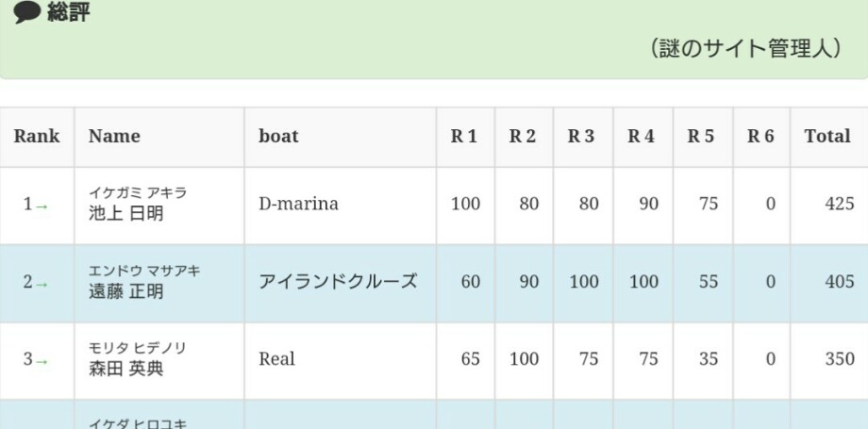868x429 pixels.
Task: Click the R 3 column header
Action: pos(583,137)
